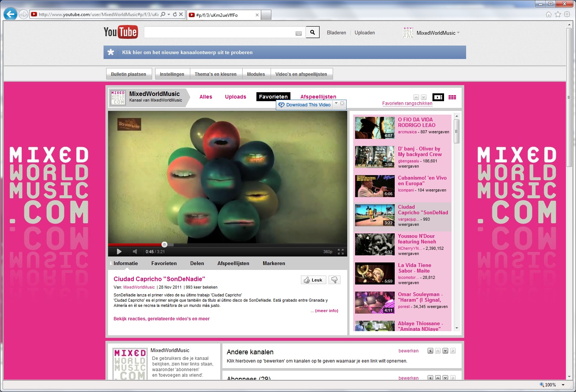Screen dimensions: 576x392
Task: Click the new channel design banner
Action: coord(285,52)
